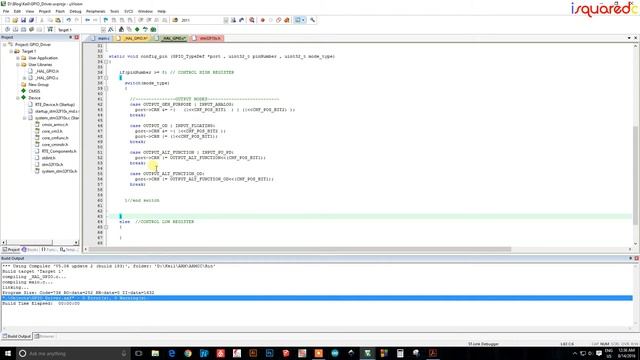Select core_cm3.h in project tree

48,131
